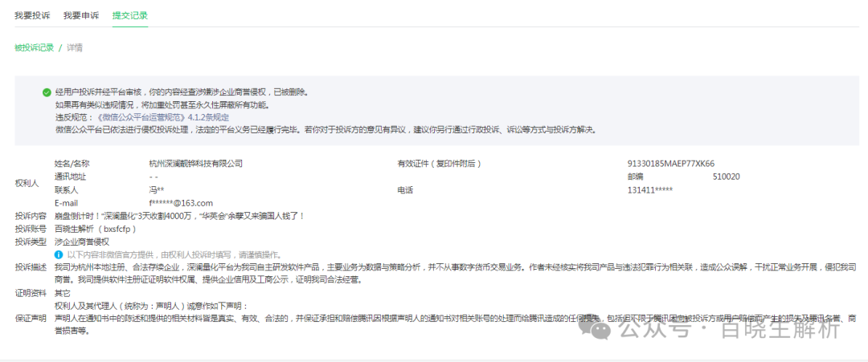Click the E-mail field label
This screenshot has height=362, width=868.
(x=66, y=203)
